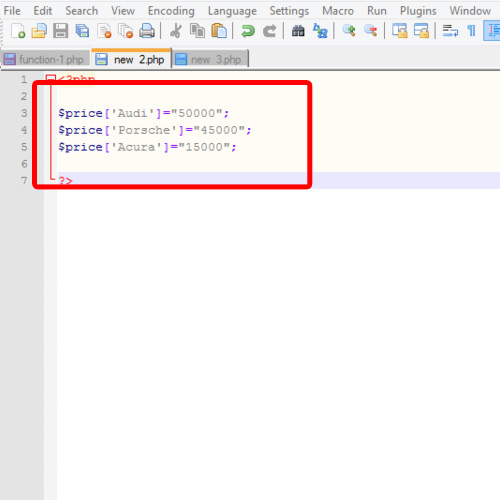
Task: Click the Paste clipboard icon
Action: [x=219, y=31]
